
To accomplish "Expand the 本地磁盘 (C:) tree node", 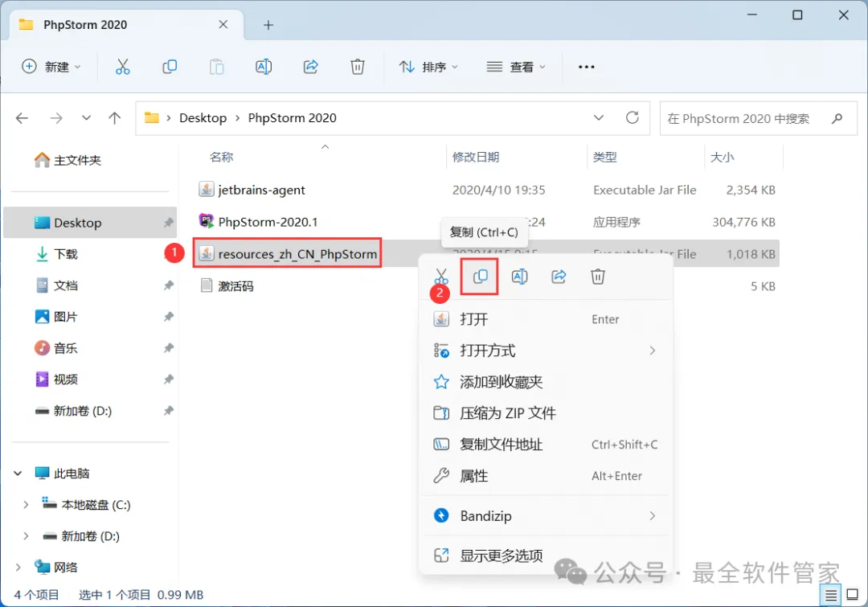I will click(26, 505).
